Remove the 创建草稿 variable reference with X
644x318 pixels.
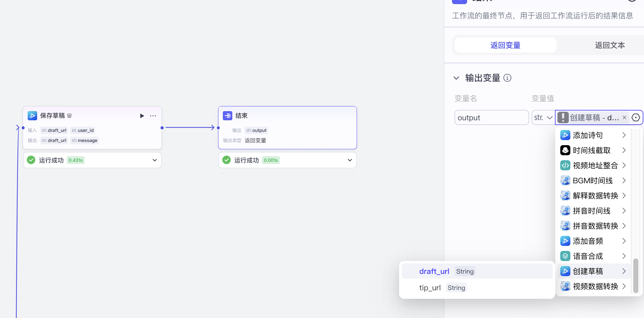point(624,117)
